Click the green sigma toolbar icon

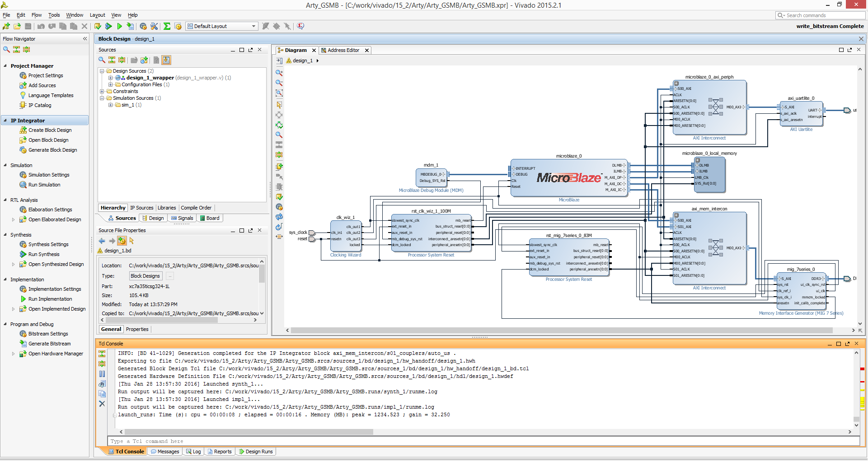[167, 26]
